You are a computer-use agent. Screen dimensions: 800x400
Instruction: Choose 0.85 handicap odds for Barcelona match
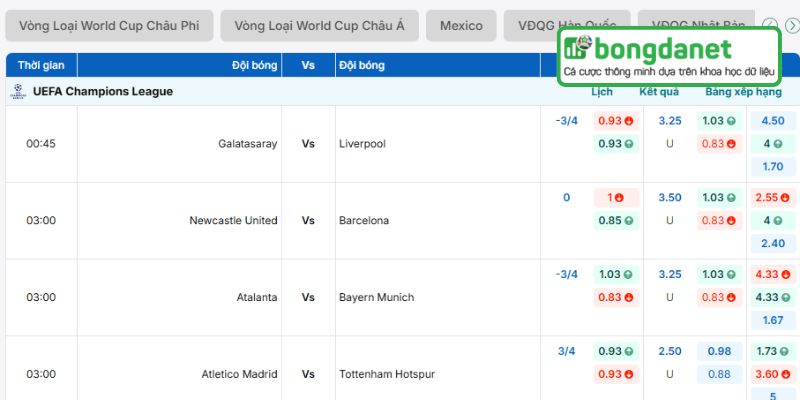coord(615,220)
